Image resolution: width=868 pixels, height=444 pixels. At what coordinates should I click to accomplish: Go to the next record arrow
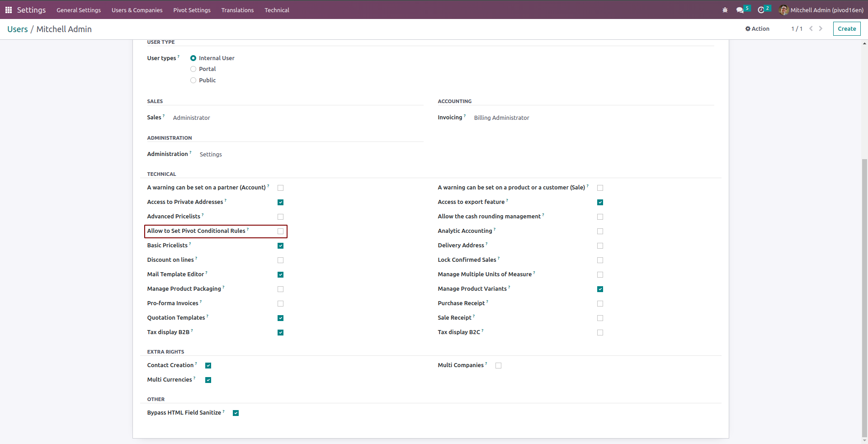[x=821, y=28]
